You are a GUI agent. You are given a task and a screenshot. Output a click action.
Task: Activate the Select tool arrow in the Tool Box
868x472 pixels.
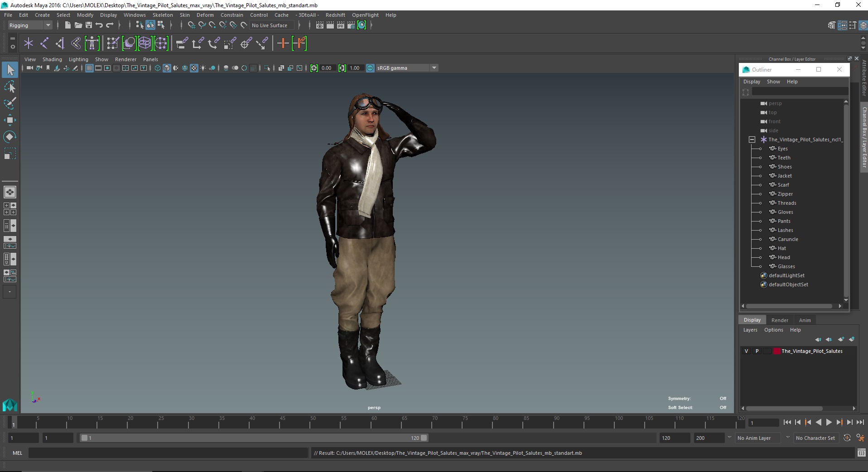tap(10, 70)
